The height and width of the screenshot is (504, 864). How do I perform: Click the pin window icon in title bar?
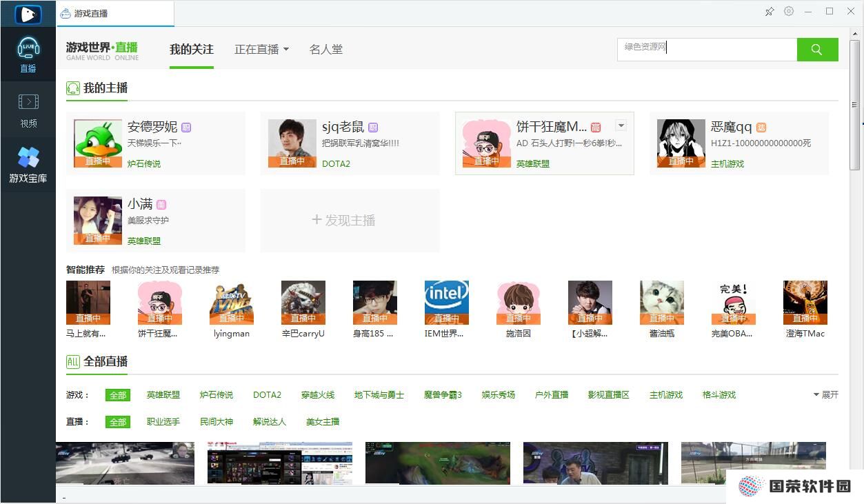[770, 12]
